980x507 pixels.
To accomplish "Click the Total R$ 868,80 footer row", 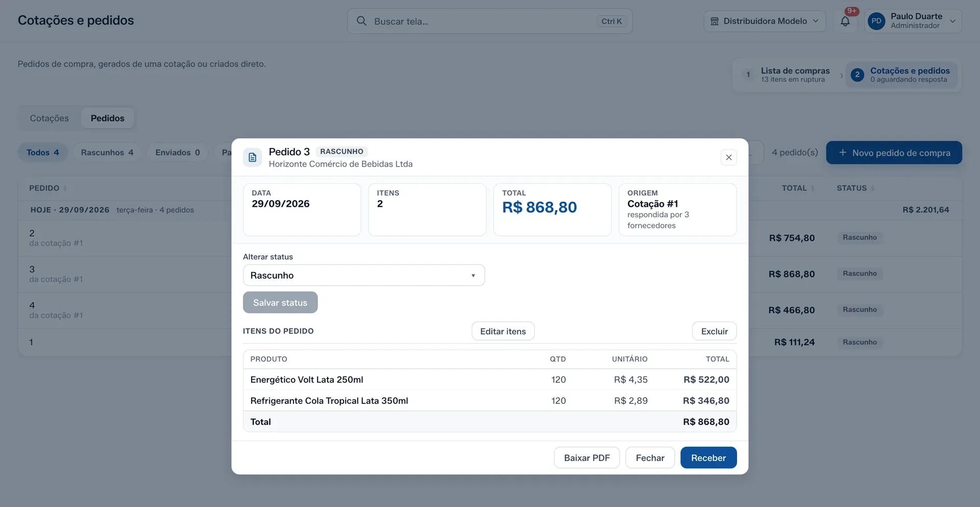I will point(489,422).
